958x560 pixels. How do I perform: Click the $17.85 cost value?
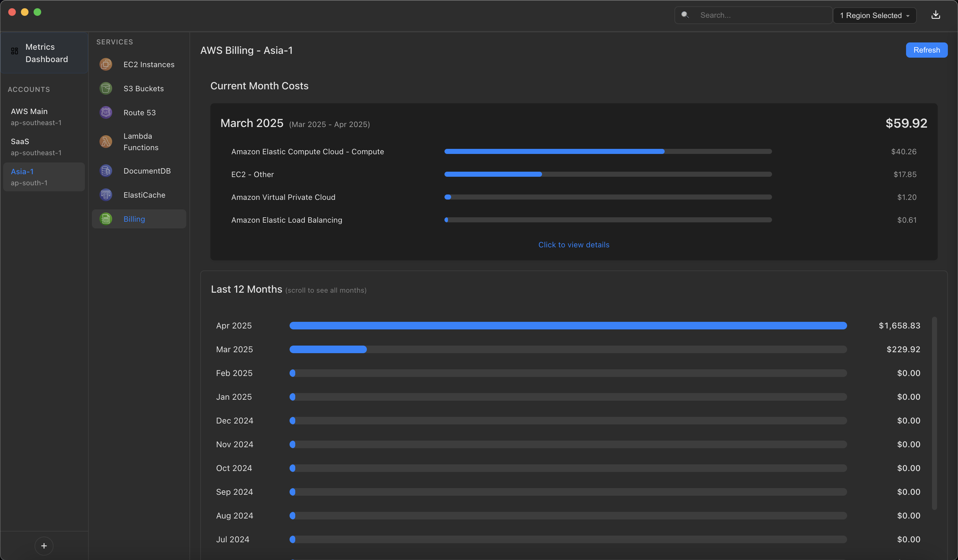point(904,174)
